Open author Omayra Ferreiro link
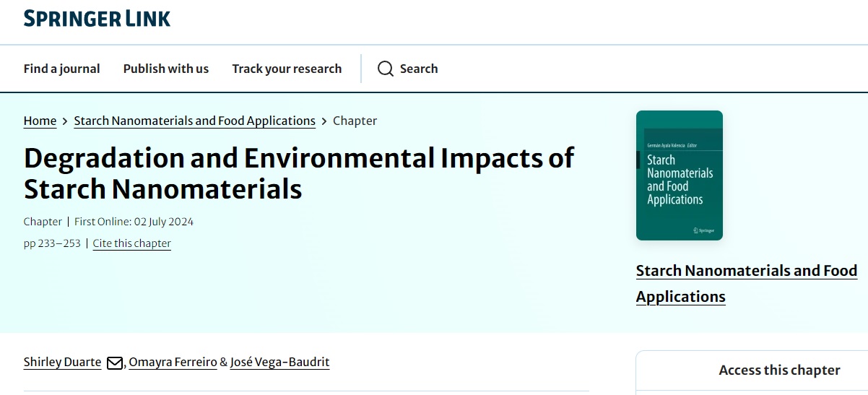The width and height of the screenshot is (868, 395). [x=173, y=362]
